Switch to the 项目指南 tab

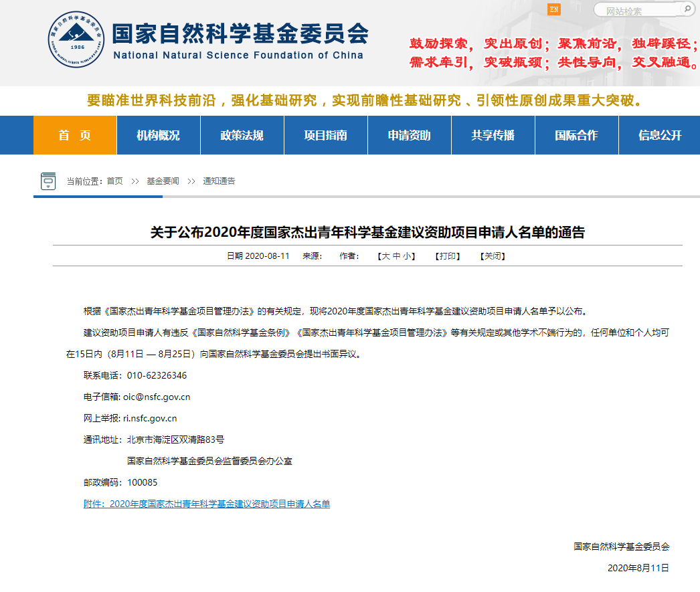tap(325, 134)
